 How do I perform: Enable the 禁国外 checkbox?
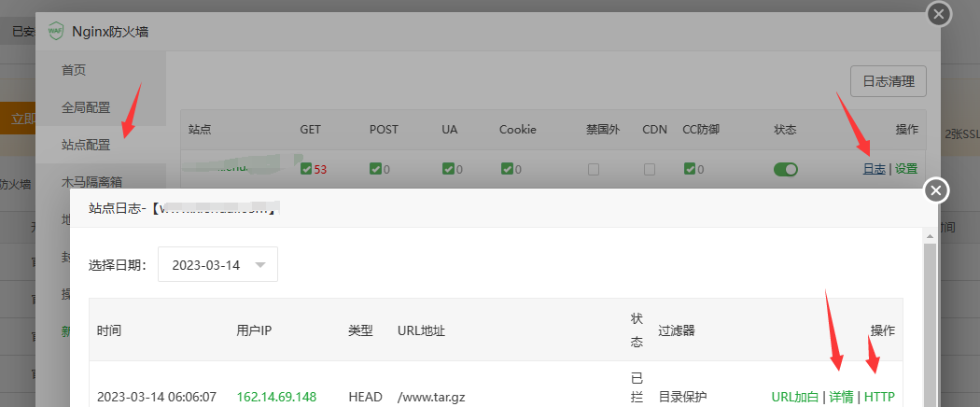click(593, 169)
